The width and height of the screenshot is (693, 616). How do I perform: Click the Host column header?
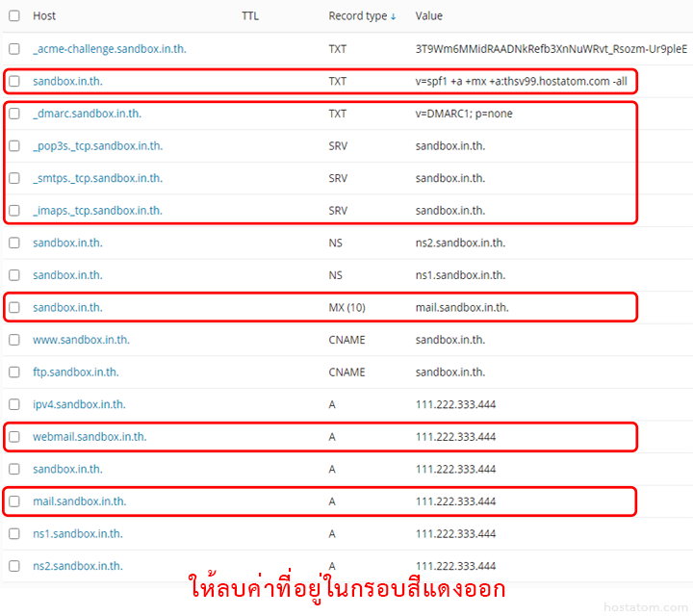click(x=44, y=16)
